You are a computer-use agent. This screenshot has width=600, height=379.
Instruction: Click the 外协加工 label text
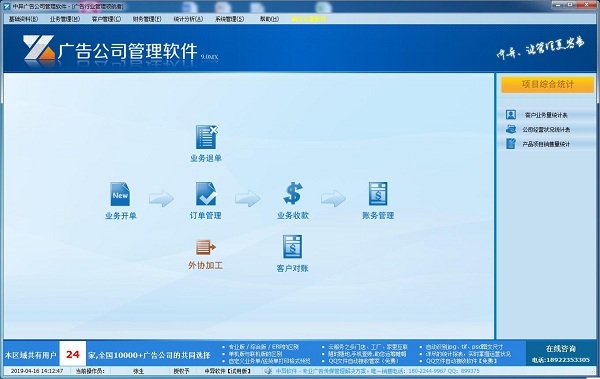tap(205, 265)
